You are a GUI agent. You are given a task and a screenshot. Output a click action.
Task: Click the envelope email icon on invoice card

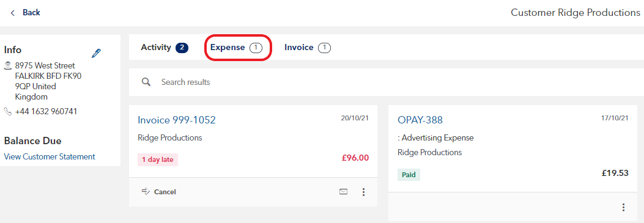pyautogui.click(x=343, y=191)
